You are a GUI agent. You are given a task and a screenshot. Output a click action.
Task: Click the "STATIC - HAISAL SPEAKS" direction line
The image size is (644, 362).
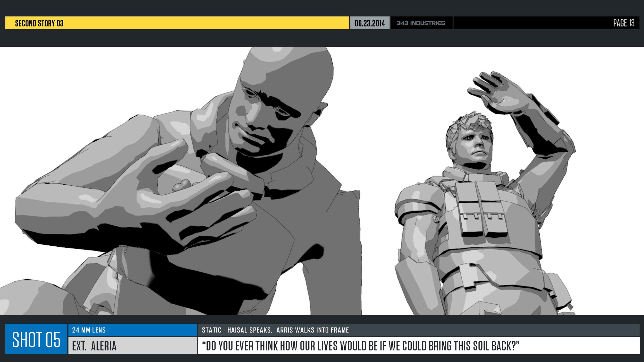point(275,330)
